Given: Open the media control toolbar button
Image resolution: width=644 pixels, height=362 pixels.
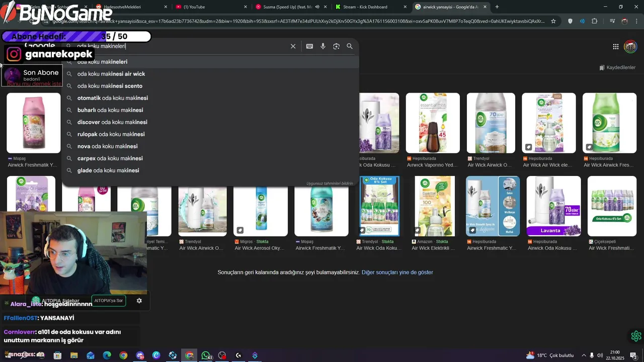Looking at the screenshot, I should point(612,21).
